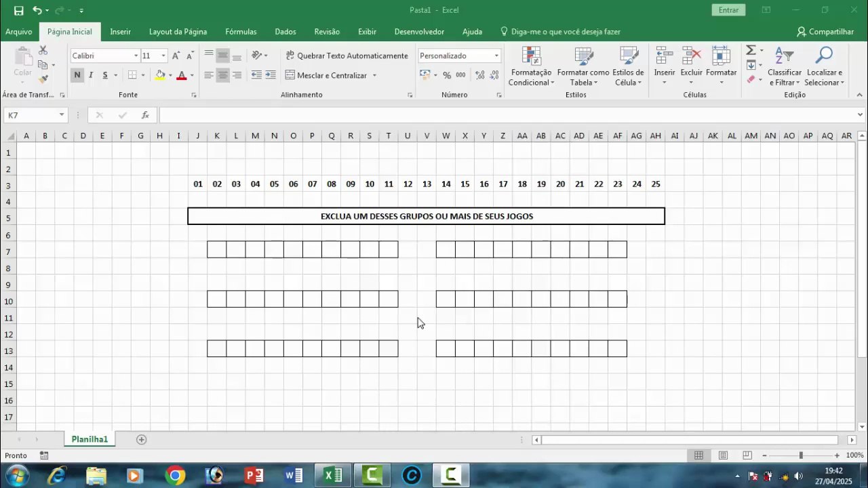The width and height of the screenshot is (868, 488).
Task: Toggle Normal view in status bar
Action: 698,455
